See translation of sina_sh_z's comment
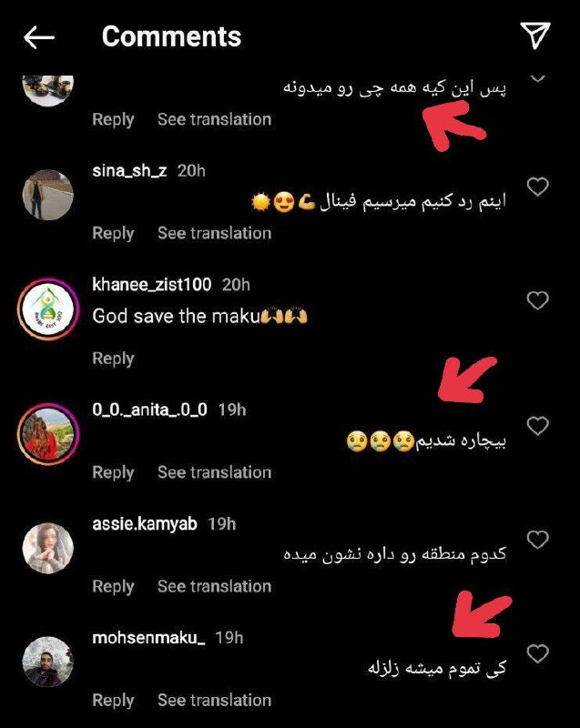The width and height of the screenshot is (580, 728). 215,233
